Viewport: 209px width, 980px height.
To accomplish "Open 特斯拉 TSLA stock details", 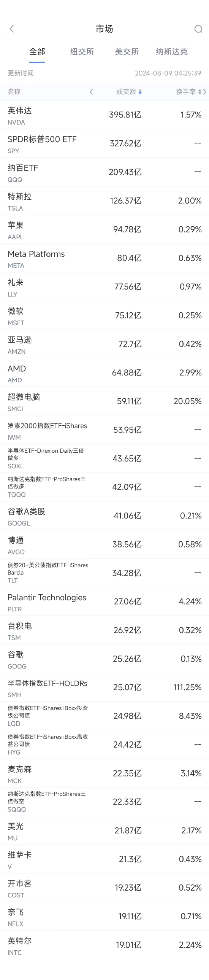I will point(104,201).
